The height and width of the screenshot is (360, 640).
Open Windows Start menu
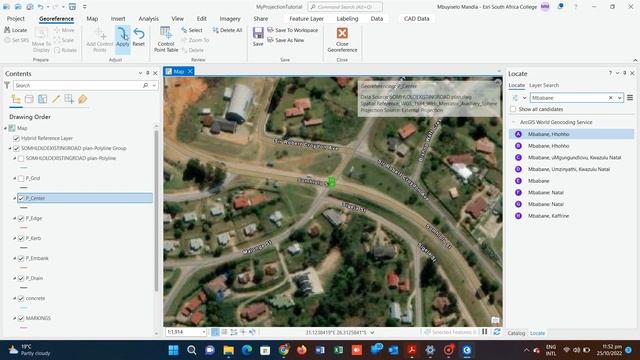tap(173, 350)
